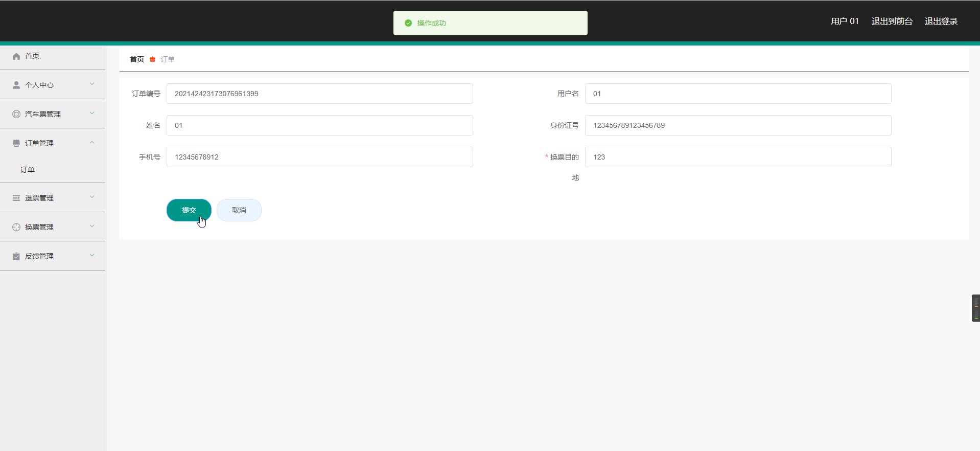Click the 身份证号 field label

pyautogui.click(x=565, y=125)
